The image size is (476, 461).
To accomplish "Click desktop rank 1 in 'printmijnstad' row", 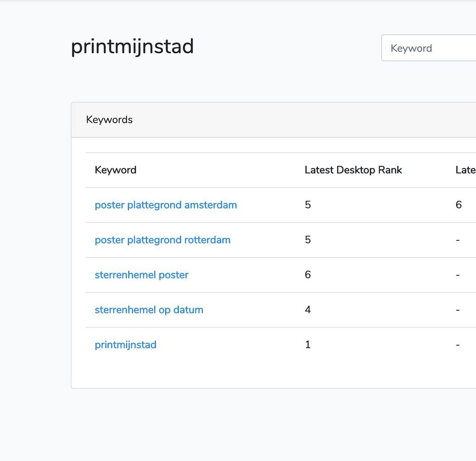I will click(x=307, y=345).
